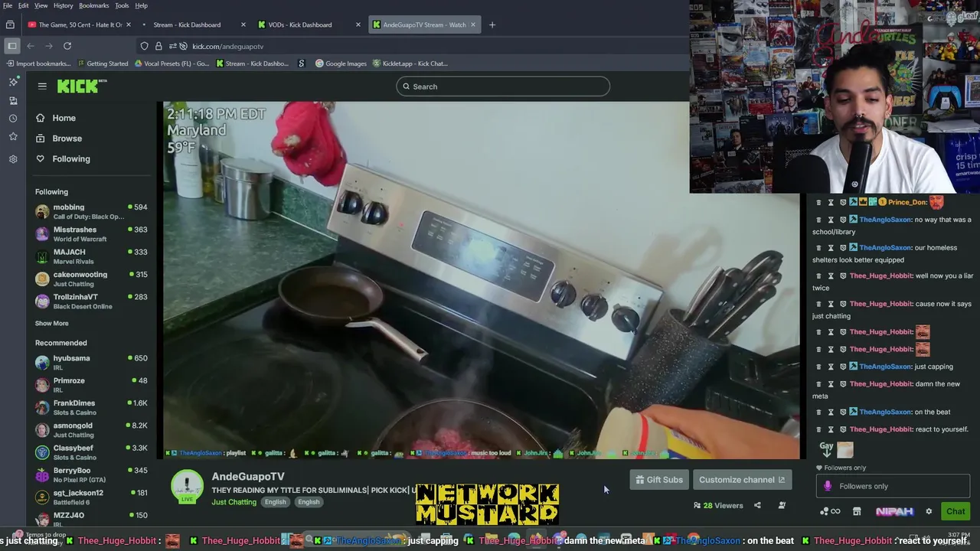Viewport: 980px width, 551px height.
Task: Open sgt_jackson12 recommended channel
Action: coord(91,497)
